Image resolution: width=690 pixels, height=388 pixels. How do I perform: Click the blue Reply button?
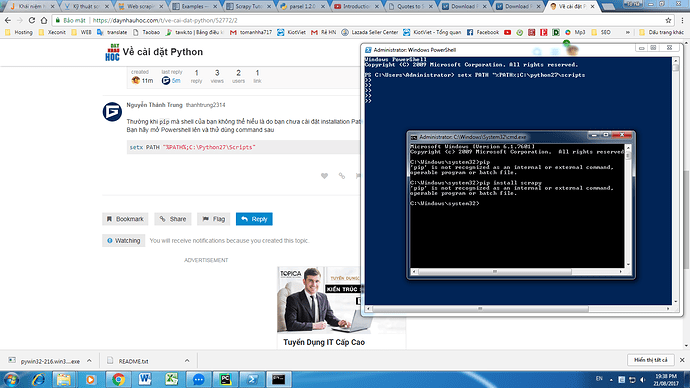[254, 219]
